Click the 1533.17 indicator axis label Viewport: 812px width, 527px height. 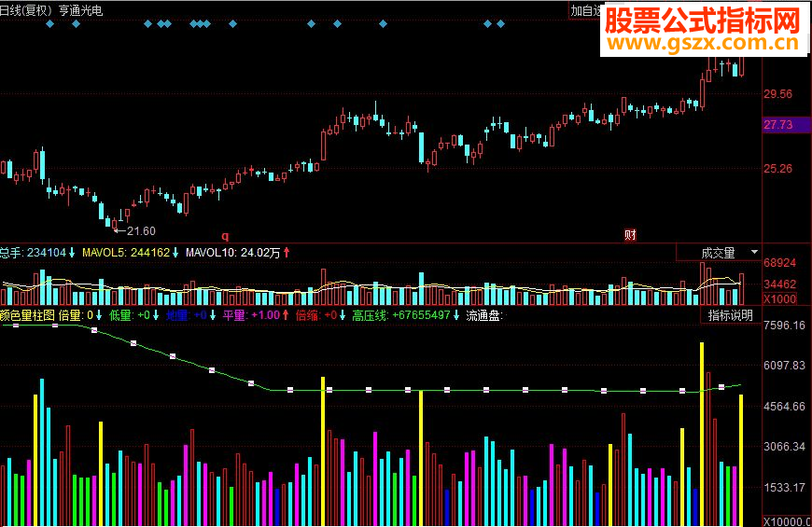click(x=784, y=487)
